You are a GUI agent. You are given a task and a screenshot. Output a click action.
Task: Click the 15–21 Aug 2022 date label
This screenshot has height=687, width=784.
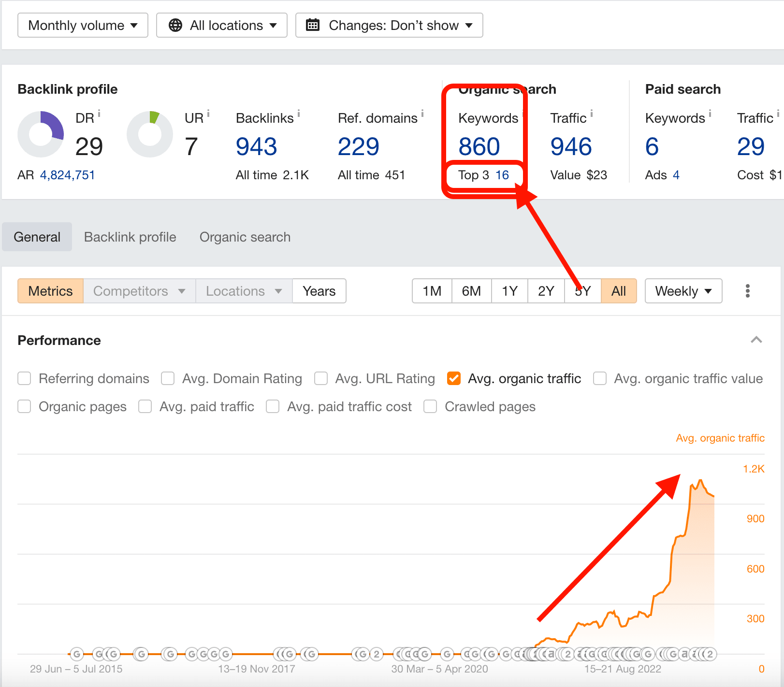(623, 669)
